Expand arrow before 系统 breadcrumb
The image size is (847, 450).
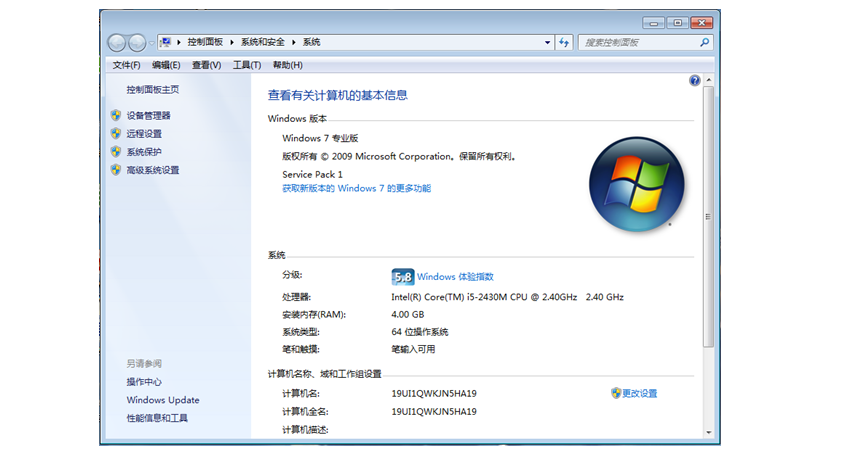click(x=294, y=42)
